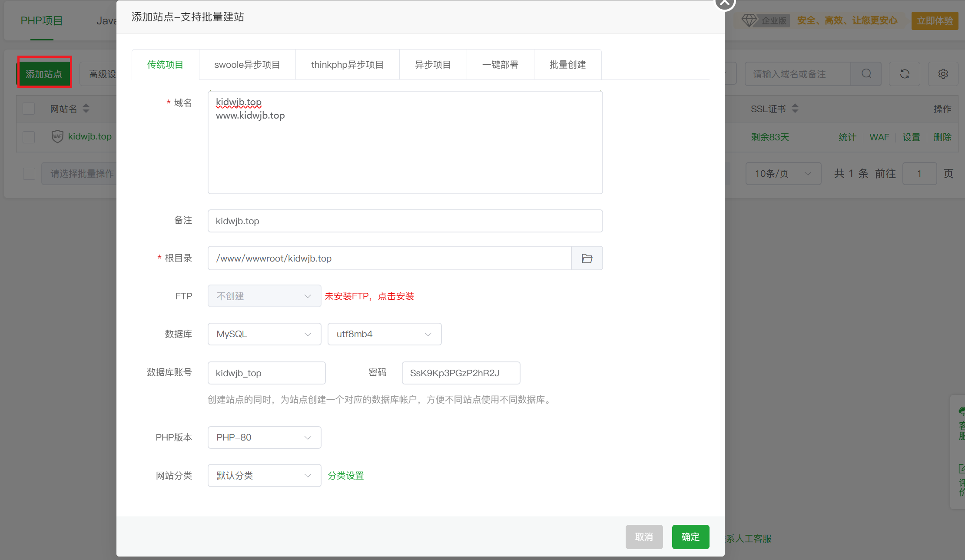Check the kidwjb.top row checkbox
Screen dimensions: 965x560
pyautogui.click(x=29, y=137)
